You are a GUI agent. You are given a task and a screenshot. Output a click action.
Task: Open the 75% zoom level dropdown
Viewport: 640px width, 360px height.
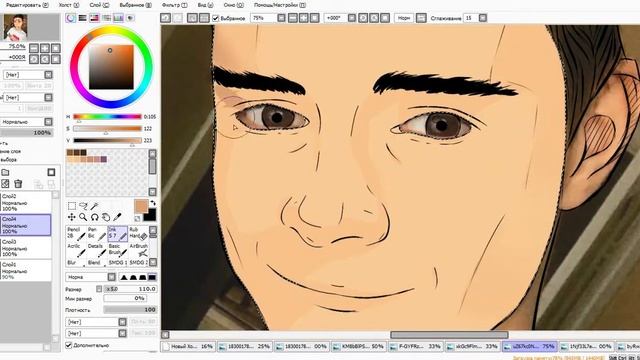(281, 18)
